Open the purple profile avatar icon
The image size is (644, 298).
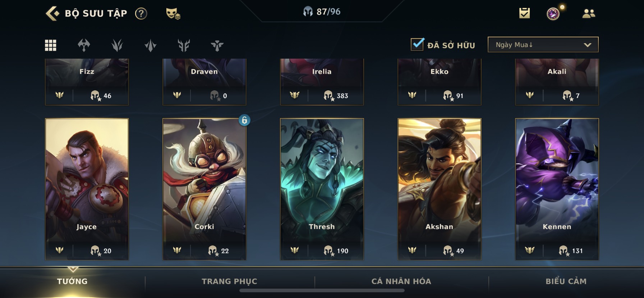tap(553, 14)
